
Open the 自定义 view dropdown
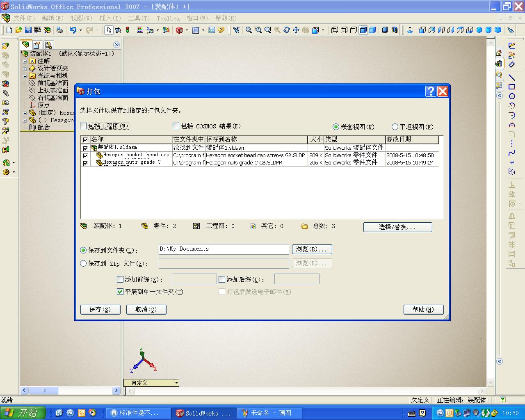coord(176,383)
